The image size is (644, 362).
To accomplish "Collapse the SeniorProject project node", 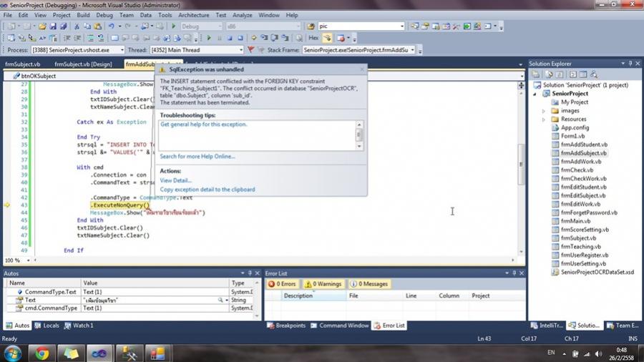I will click(x=535, y=94).
